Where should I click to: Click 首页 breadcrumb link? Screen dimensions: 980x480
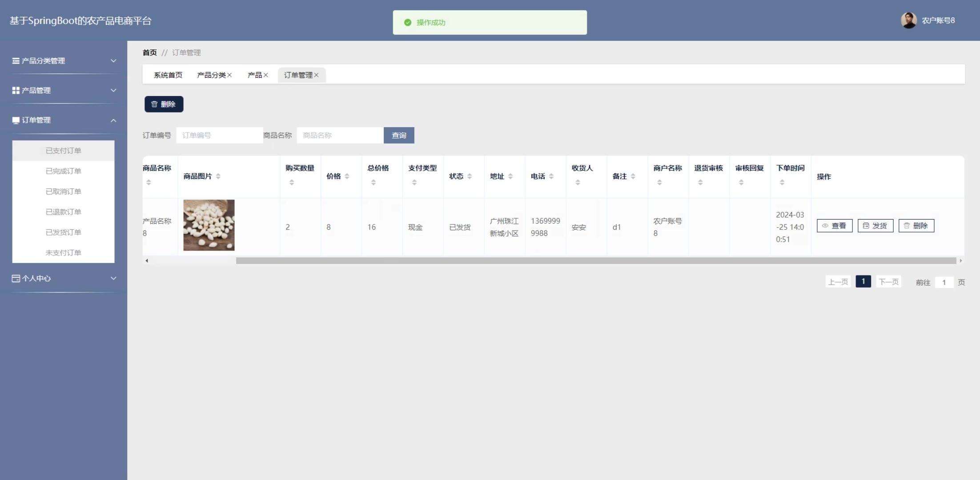click(150, 52)
